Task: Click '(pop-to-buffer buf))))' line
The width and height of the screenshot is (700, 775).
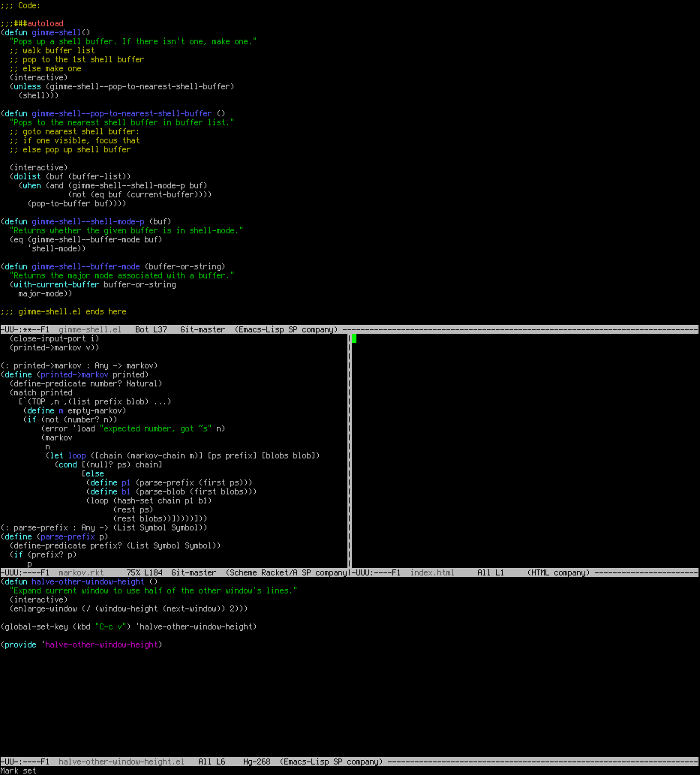Action: (77, 203)
